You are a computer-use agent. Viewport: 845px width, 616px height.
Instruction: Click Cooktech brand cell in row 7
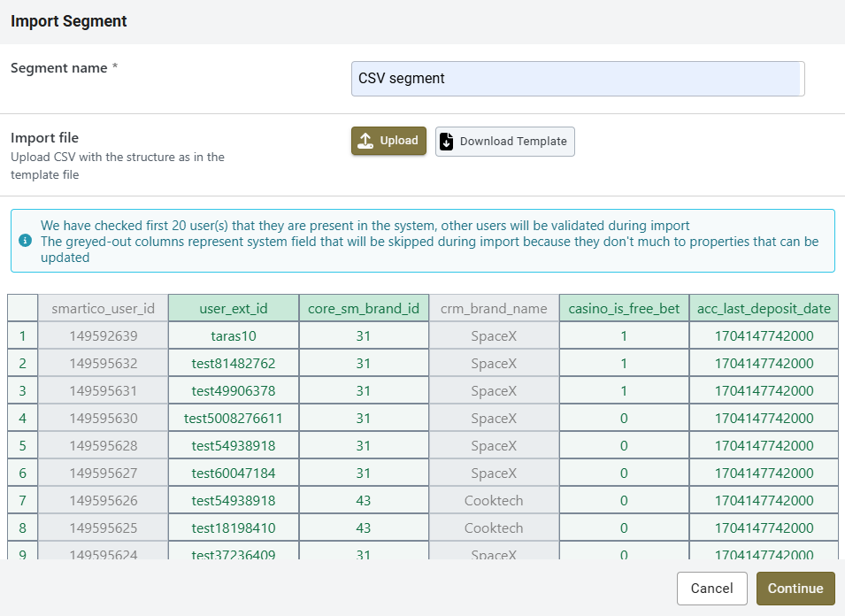(494, 501)
